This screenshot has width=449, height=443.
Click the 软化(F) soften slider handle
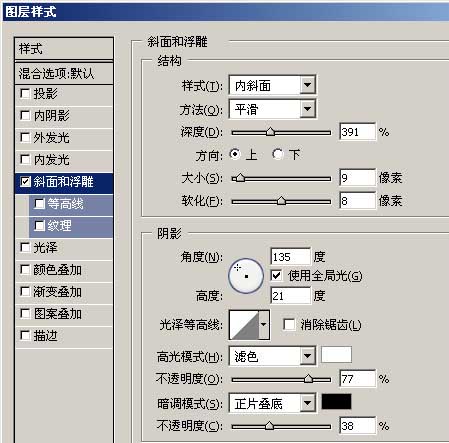point(282,201)
